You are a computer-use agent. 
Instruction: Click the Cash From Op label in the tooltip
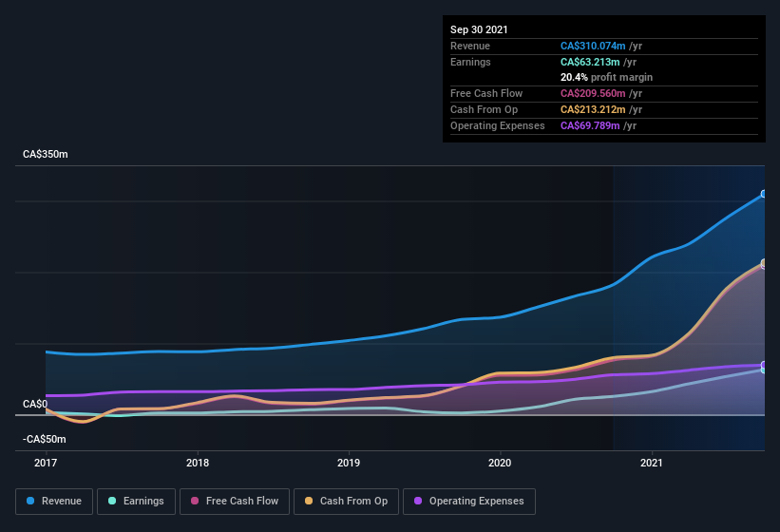(484, 109)
